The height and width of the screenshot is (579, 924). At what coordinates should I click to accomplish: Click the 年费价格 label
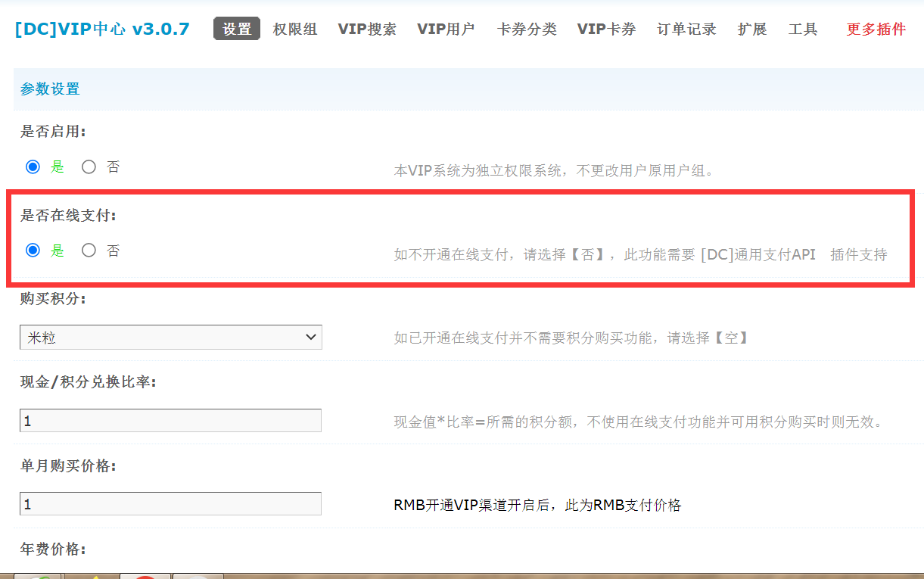click(x=53, y=549)
